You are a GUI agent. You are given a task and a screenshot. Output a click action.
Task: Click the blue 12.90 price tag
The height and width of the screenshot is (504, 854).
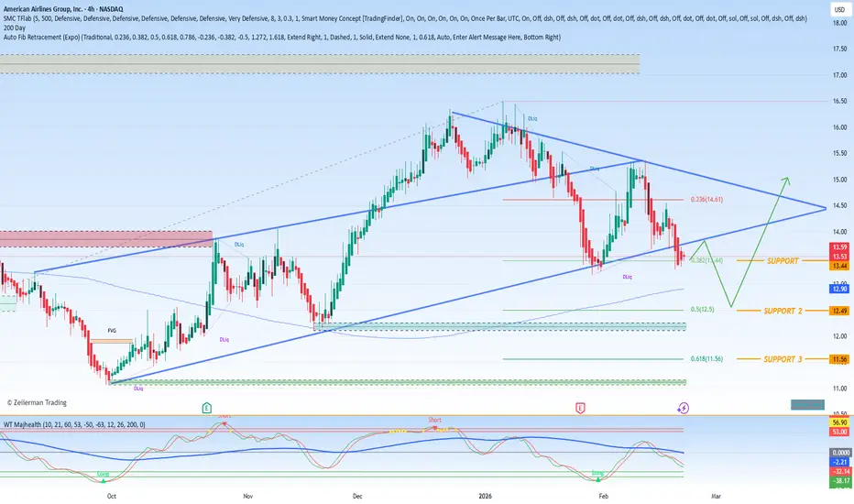pyautogui.click(x=839, y=289)
